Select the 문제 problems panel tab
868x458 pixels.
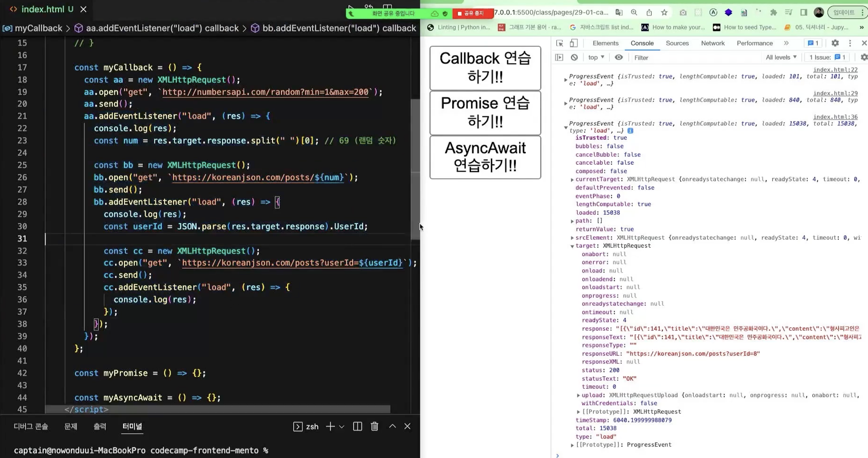[71, 426]
